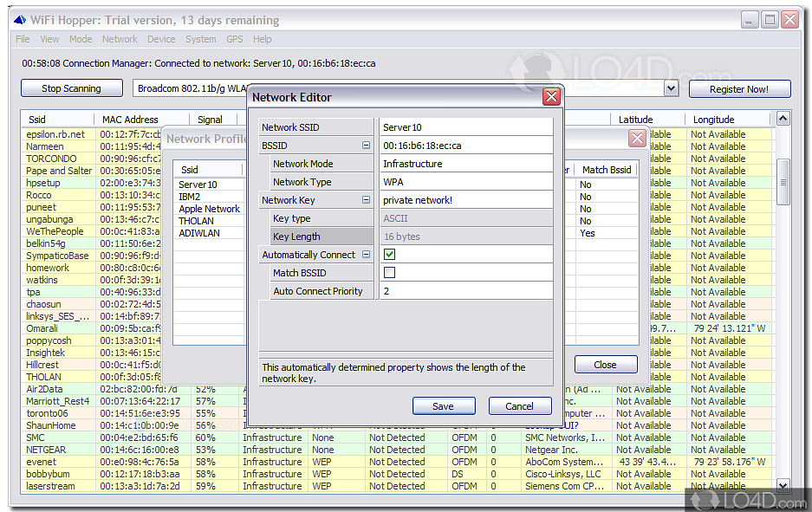Open the Network menu

[120, 39]
